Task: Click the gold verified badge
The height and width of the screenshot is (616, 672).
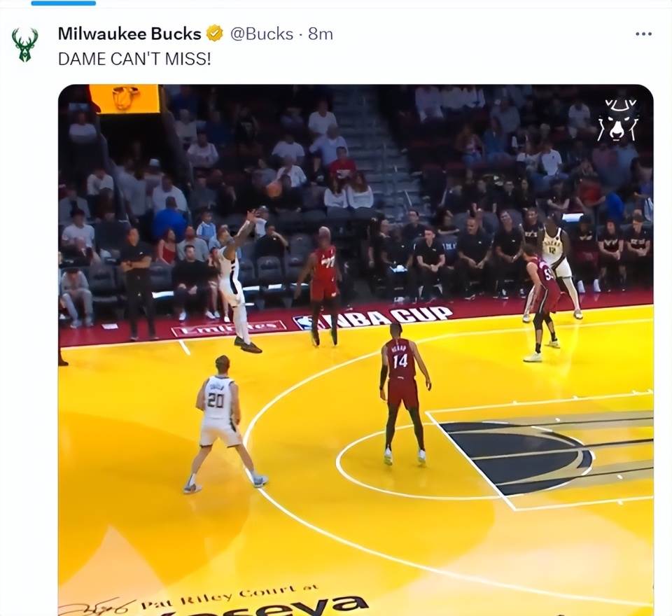Action: tap(215, 34)
